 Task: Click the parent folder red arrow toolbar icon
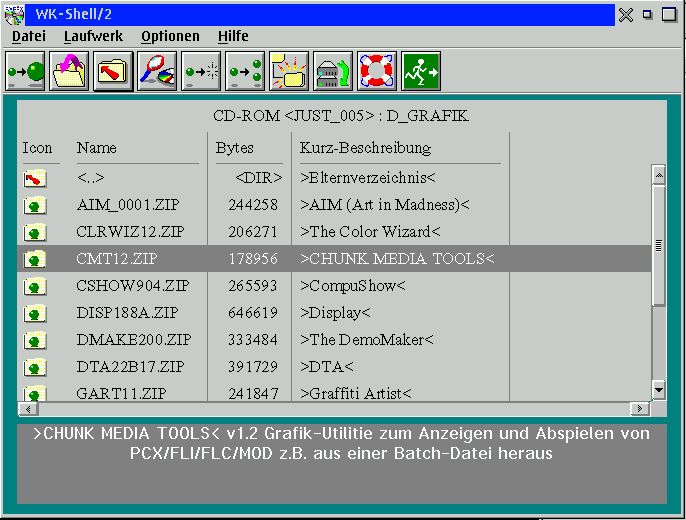tap(113, 71)
